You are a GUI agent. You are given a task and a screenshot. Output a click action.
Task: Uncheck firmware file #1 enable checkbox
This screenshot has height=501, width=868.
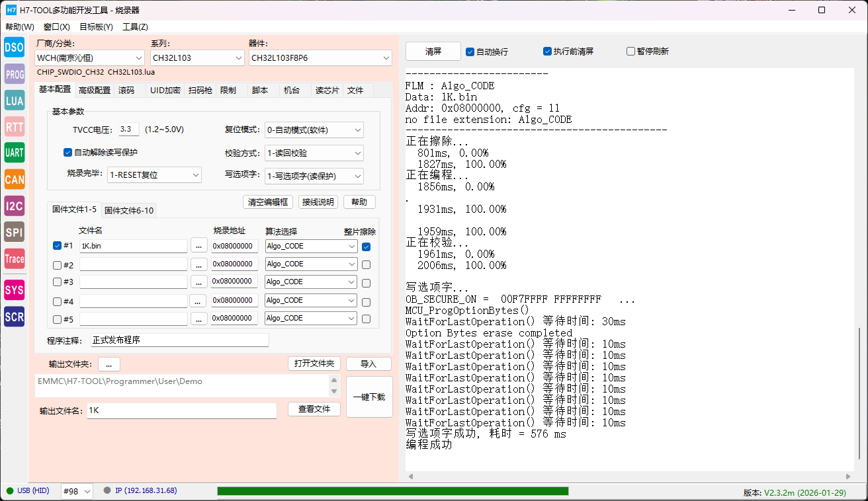(x=57, y=246)
